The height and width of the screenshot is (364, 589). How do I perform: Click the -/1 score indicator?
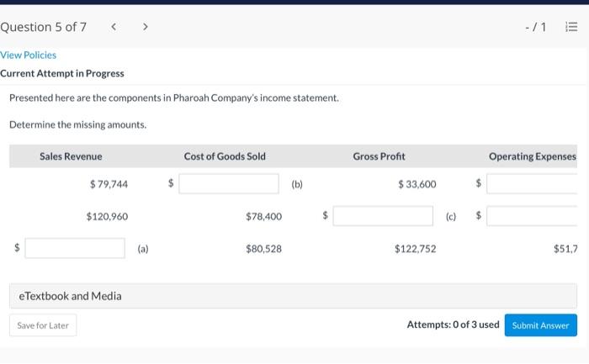[x=535, y=27]
